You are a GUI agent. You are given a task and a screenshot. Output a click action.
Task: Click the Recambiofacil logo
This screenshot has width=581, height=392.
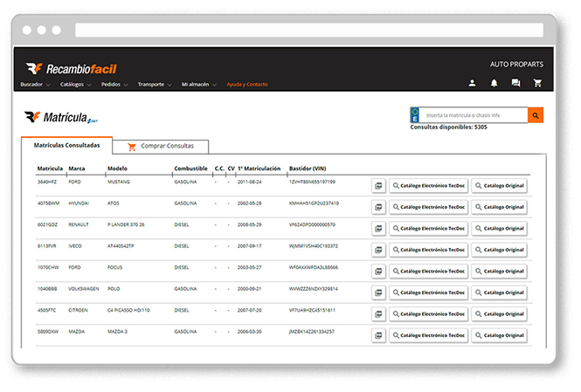coord(71,69)
